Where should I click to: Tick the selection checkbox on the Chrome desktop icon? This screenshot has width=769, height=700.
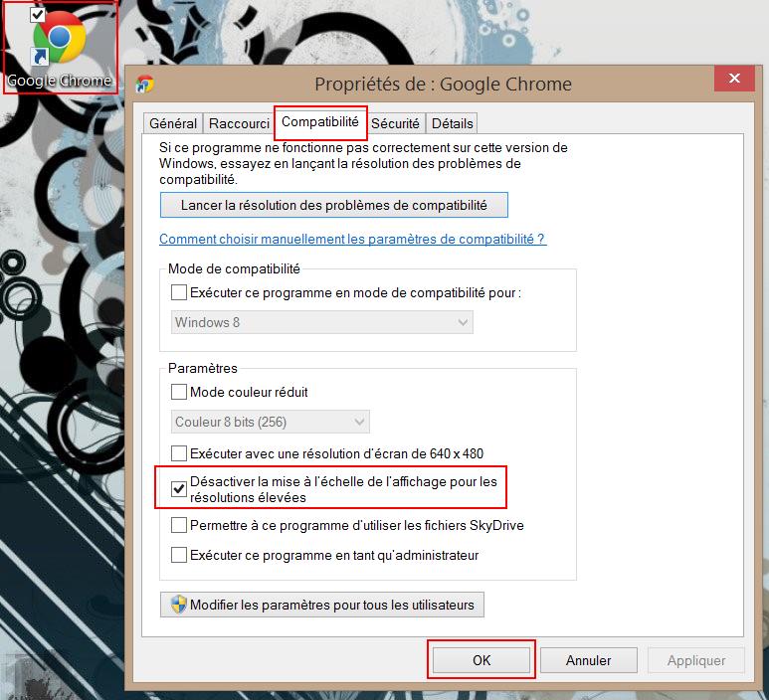coord(37,15)
